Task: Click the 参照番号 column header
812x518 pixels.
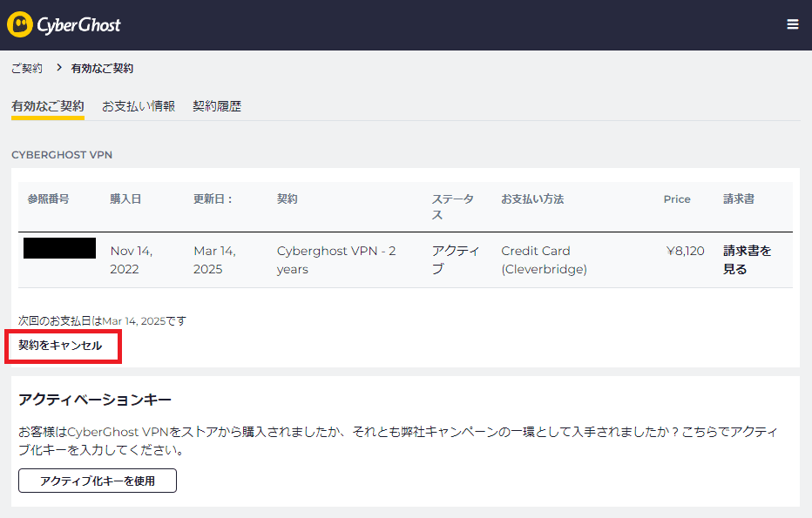Action: pyautogui.click(x=48, y=199)
